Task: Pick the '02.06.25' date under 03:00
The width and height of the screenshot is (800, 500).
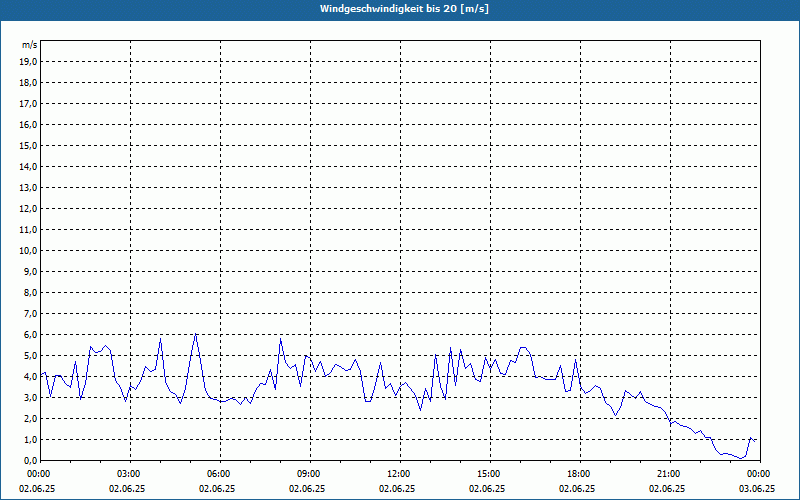Action: [x=127, y=489]
